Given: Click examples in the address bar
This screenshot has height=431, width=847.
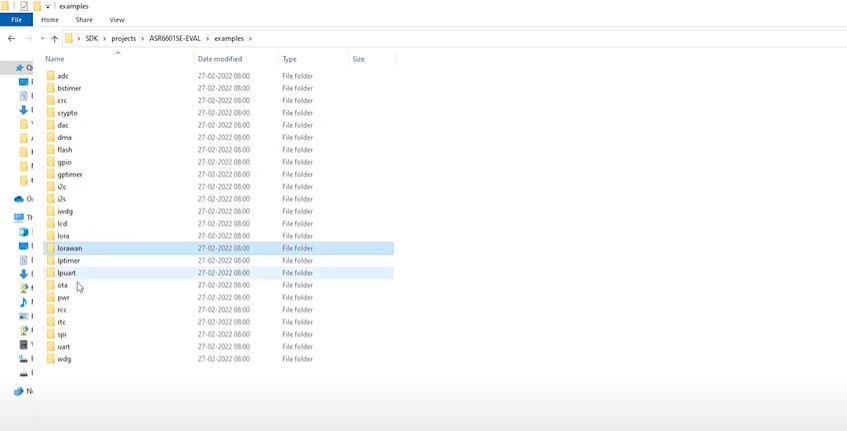Looking at the screenshot, I should (229, 39).
